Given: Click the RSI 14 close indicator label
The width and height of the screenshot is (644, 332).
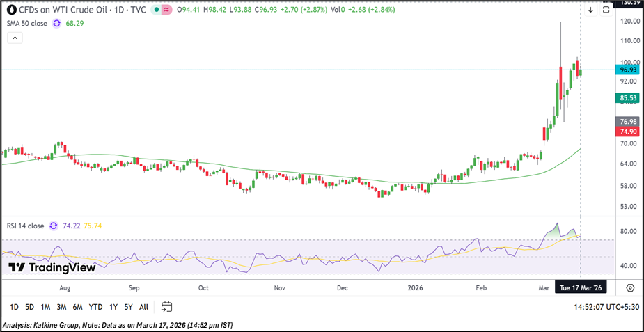Looking at the screenshot, I should [24, 226].
